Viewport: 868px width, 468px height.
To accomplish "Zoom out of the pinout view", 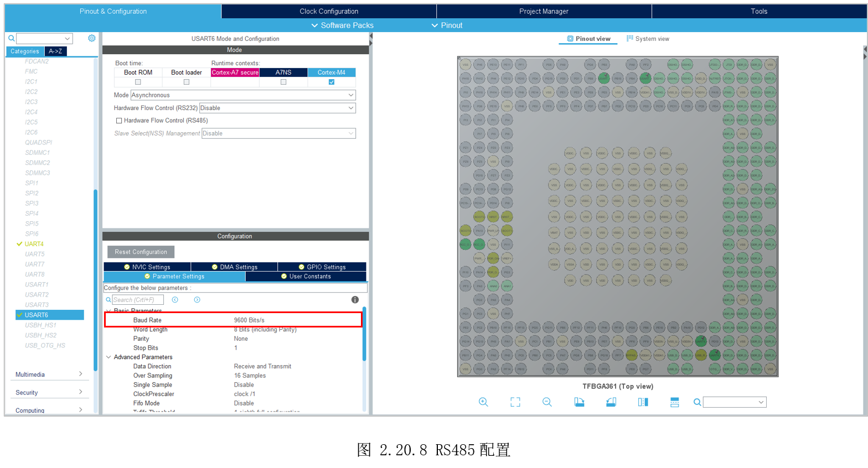I will coord(547,402).
